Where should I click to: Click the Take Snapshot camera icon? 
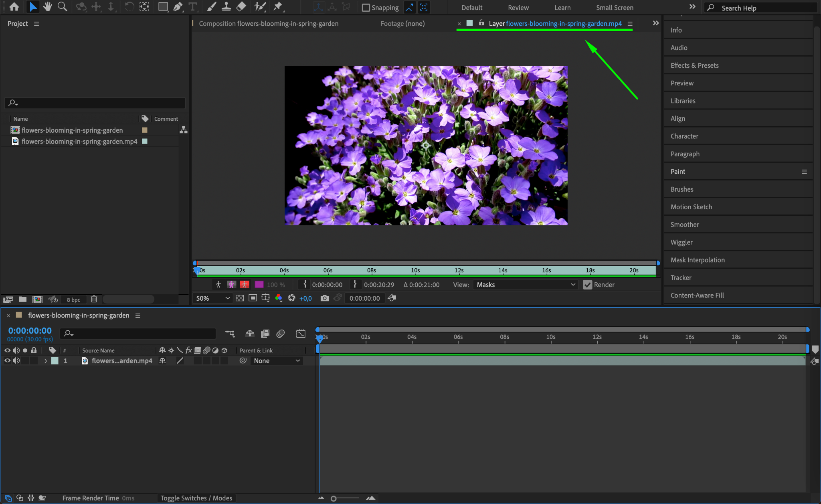pyautogui.click(x=324, y=298)
